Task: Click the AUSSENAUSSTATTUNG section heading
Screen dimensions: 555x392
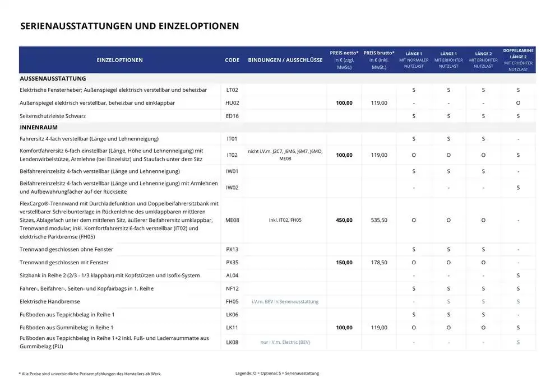Action: [x=53, y=78]
